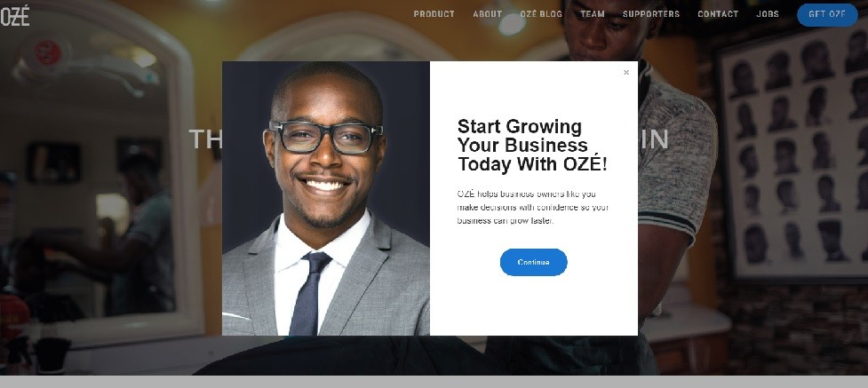Go to the ABOUT page
Image resolution: width=868 pixels, height=388 pixels.
pos(487,14)
